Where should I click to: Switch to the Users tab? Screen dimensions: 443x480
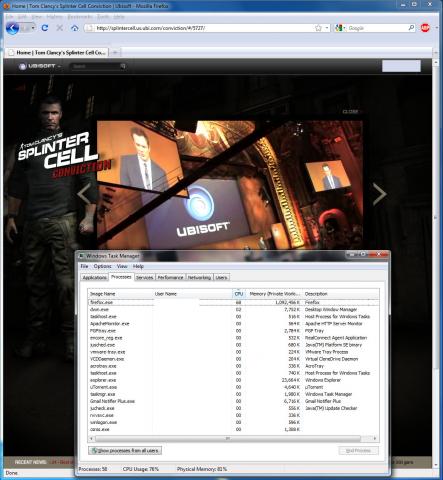click(222, 277)
